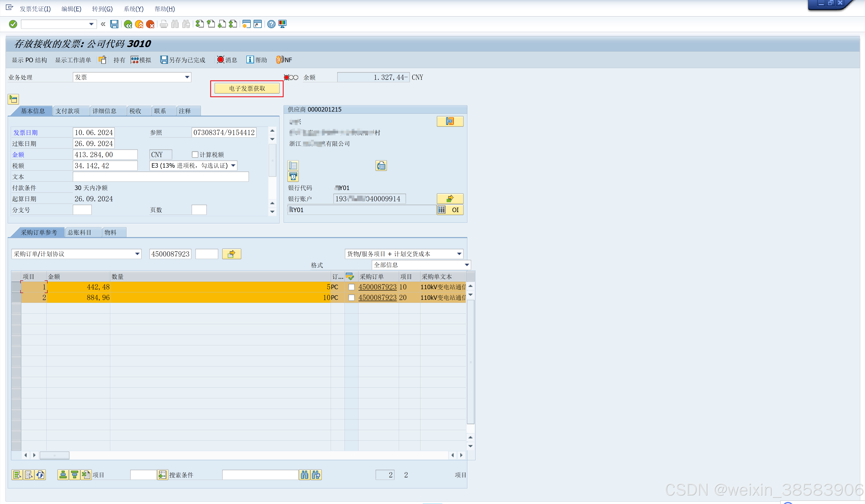
Task: Open the 发票凭证 menu
Action: pyautogui.click(x=35, y=9)
